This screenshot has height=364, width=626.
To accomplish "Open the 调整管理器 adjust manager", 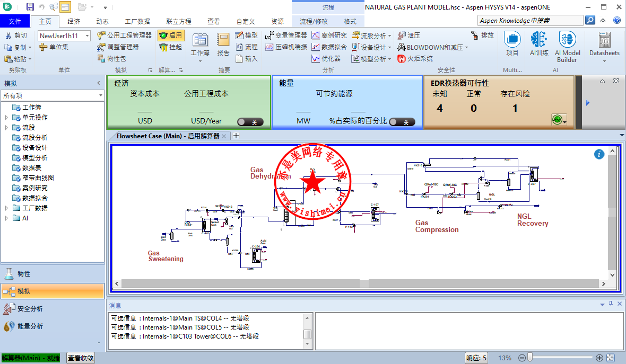I will [118, 47].
